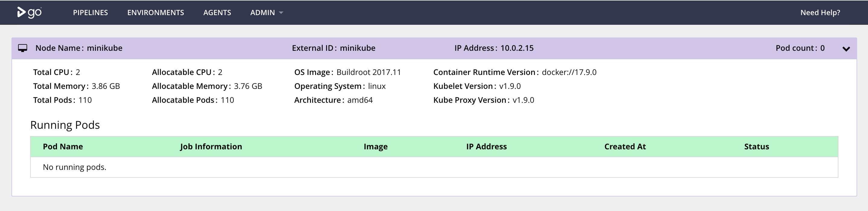Navigate to the AGENTS page
This screenshot has height=211, width=868.
217,12
